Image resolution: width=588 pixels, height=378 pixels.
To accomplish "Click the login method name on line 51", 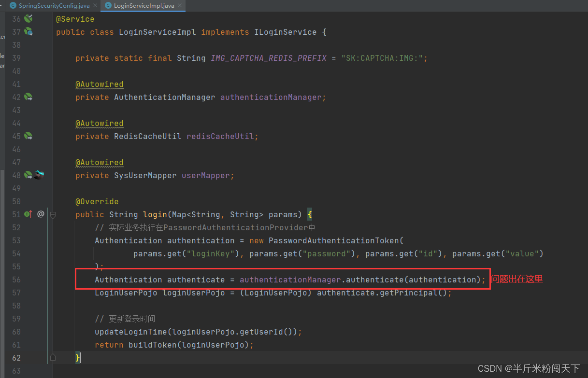I will (x=155, y=214).
